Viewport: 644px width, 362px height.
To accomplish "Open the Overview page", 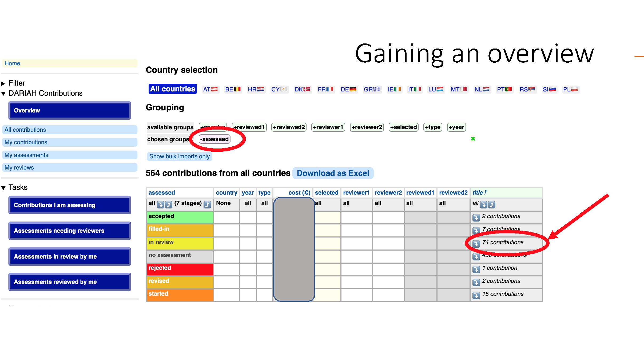I will (70, 110).
